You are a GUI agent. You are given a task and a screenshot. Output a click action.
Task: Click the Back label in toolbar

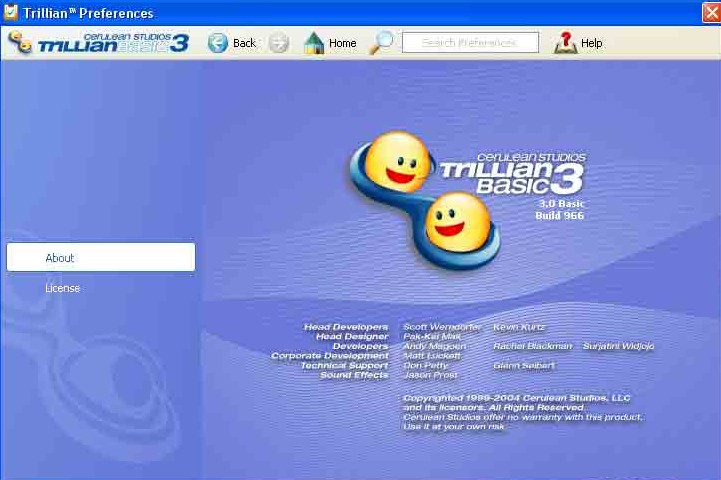(244, 43)
